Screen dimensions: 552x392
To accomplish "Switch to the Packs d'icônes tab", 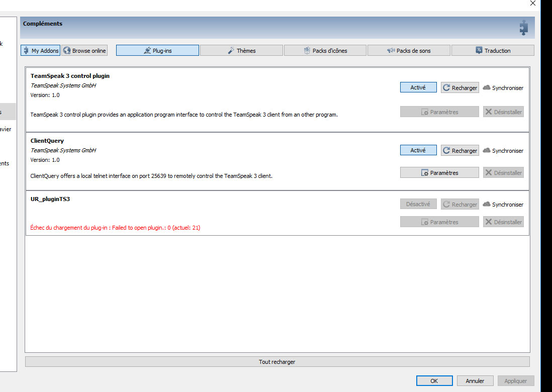I will (x=325, y=51).
